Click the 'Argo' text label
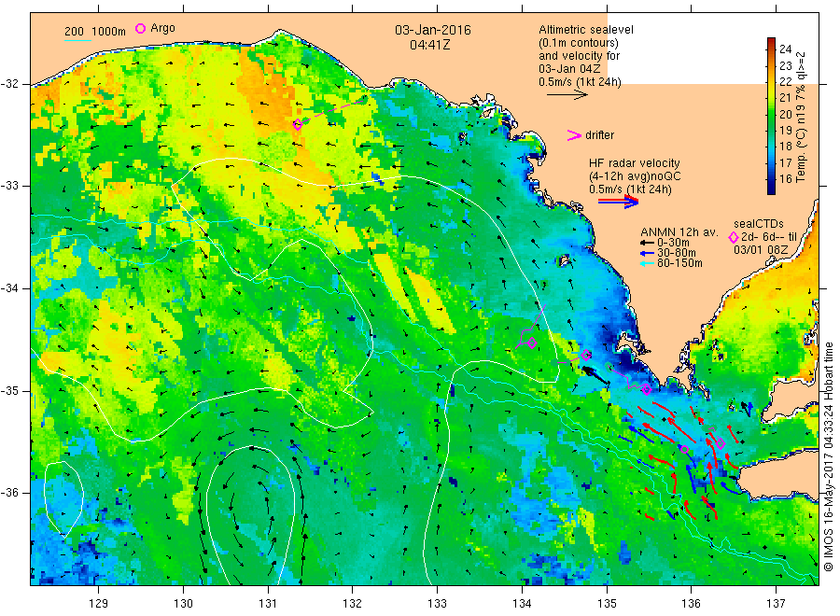Viewport: 840px width, 616px height. coord(162,28)
